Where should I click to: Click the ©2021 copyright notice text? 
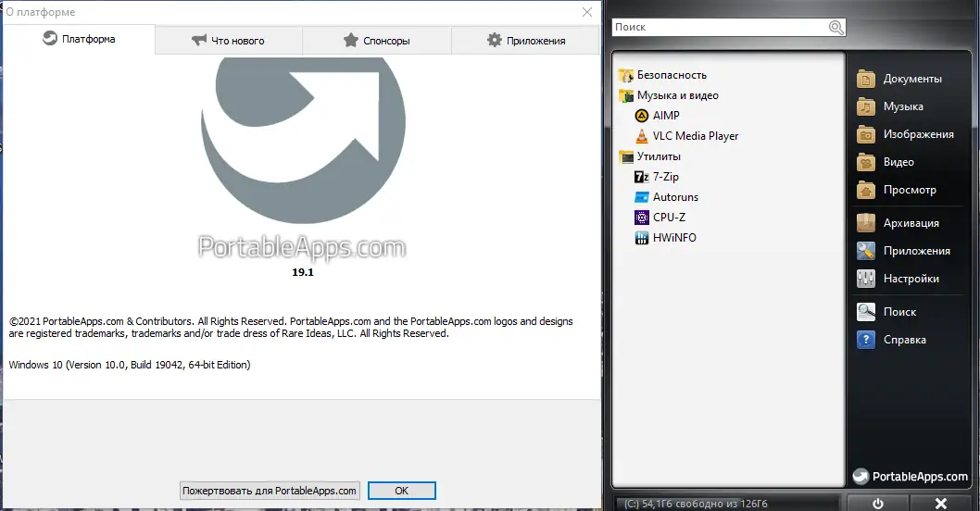291,328
